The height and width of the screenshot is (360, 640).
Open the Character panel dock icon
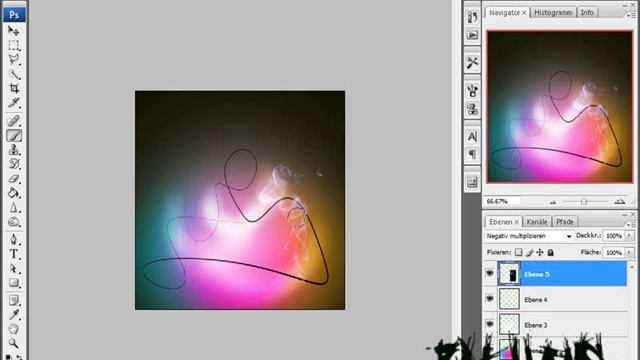click(x=472, y=136)
